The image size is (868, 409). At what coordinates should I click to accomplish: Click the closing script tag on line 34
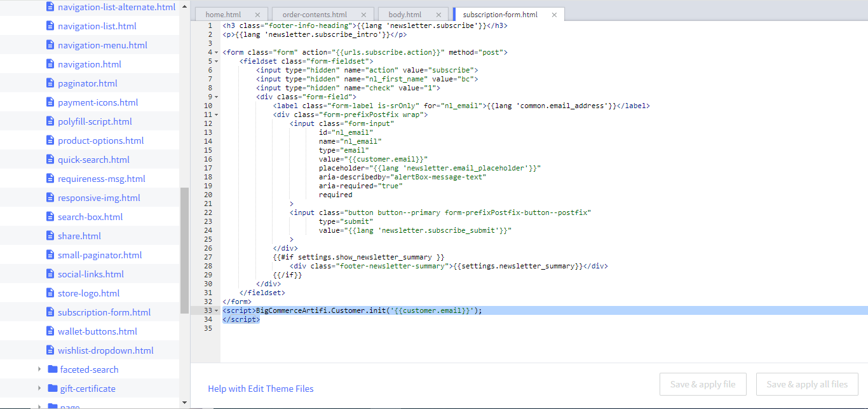tap(241, 319)
